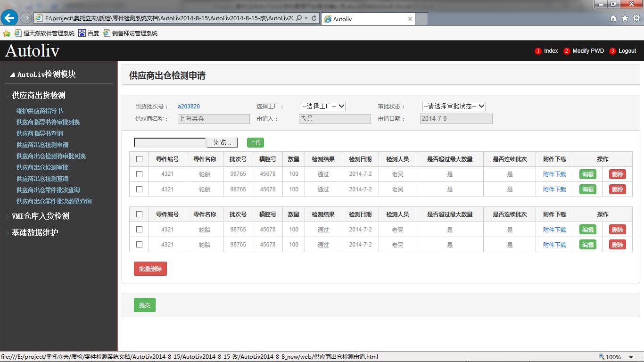Open 供应商出仓零件批次查询 menu item
This screenshot has width=644, height=362.
pos(48,190)
